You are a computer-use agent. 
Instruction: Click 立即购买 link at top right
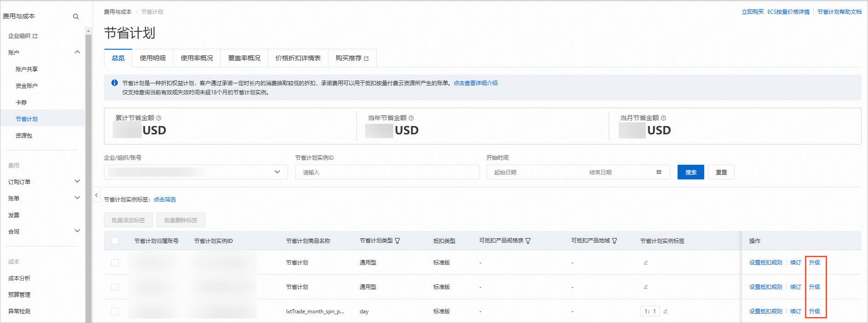click(x=753, y=12)
